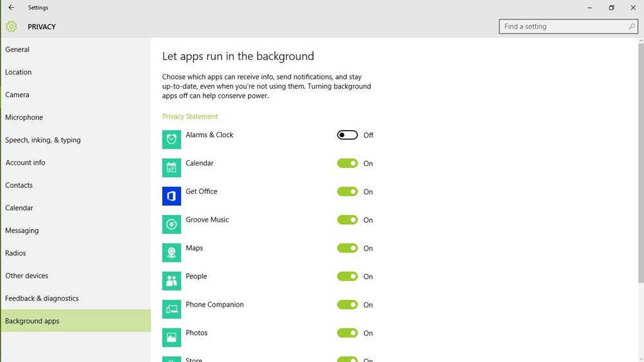The width and height of the screenshot is (644, 362).
Task: Enable Alarms & Clock background toggle
Action: point(347,135)
